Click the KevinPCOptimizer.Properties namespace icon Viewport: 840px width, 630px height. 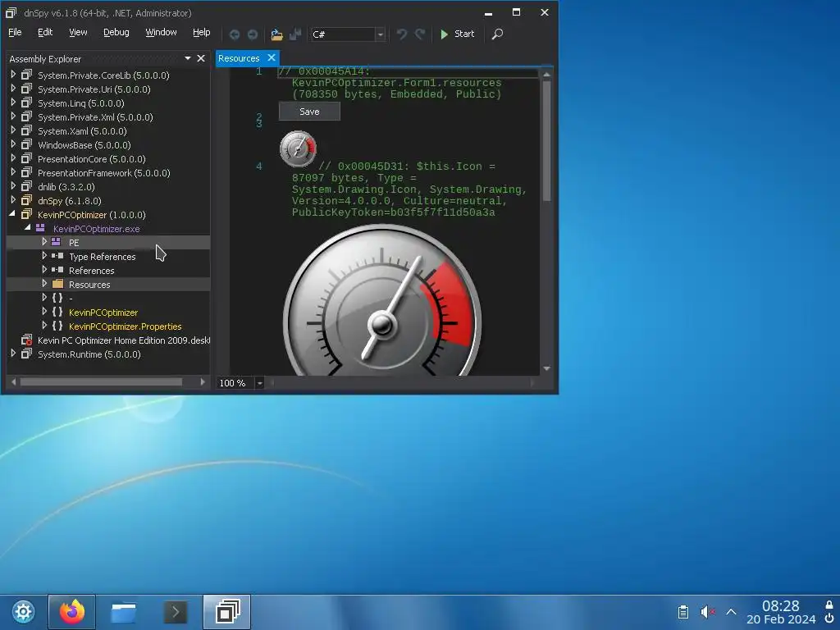tap(57, 326)
